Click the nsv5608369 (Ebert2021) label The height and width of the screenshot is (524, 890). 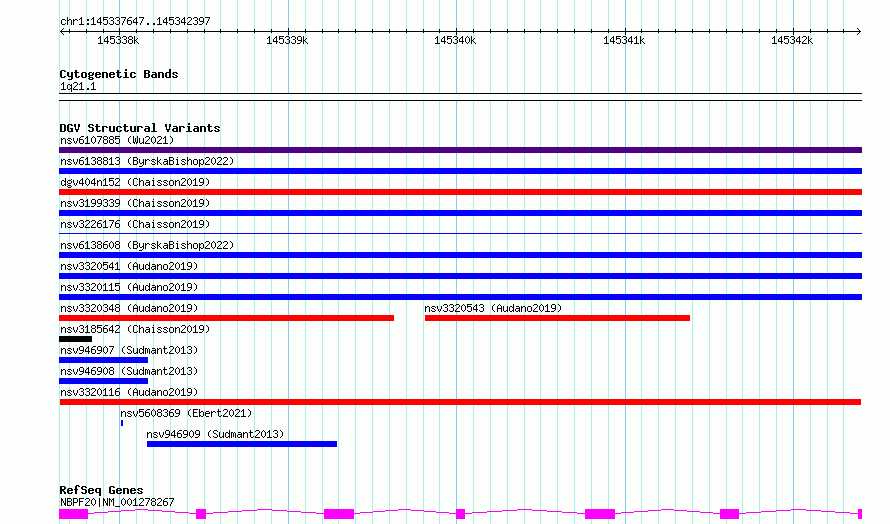[186, 413]
